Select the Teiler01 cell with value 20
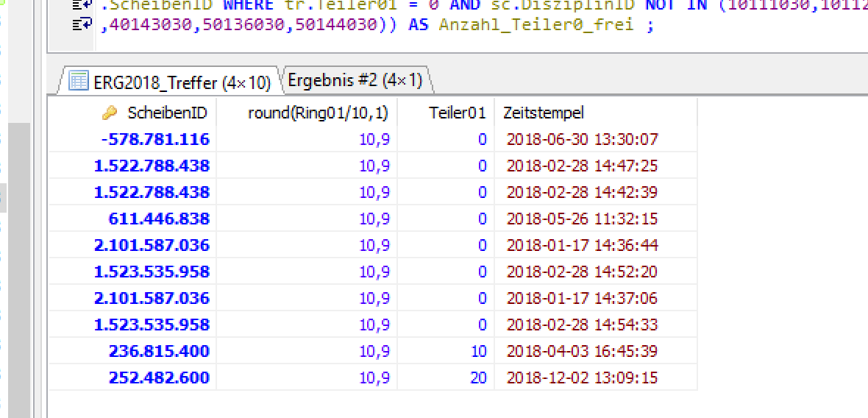This screenshot has width=868, height=418. 478,378
